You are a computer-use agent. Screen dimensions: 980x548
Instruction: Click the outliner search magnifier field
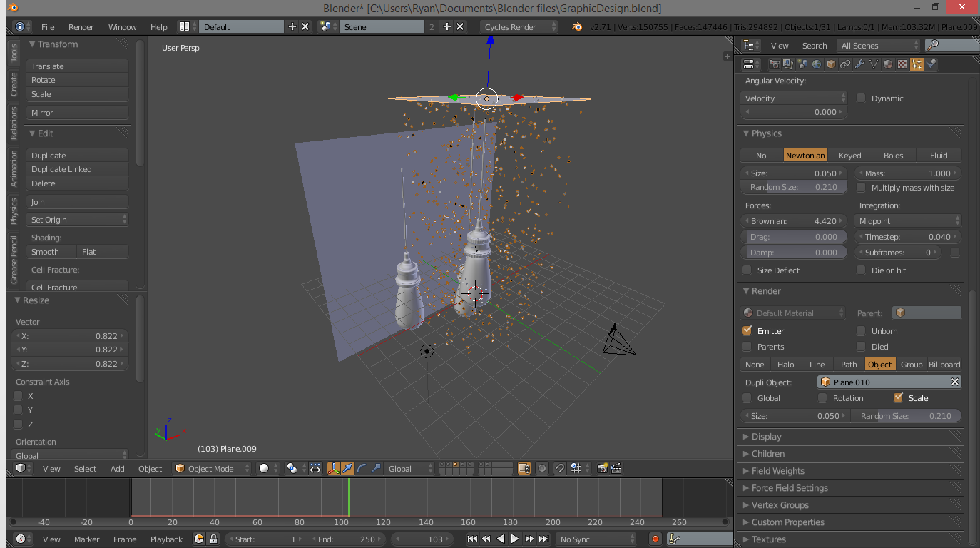pyautogui.click(x=952, y=45)
